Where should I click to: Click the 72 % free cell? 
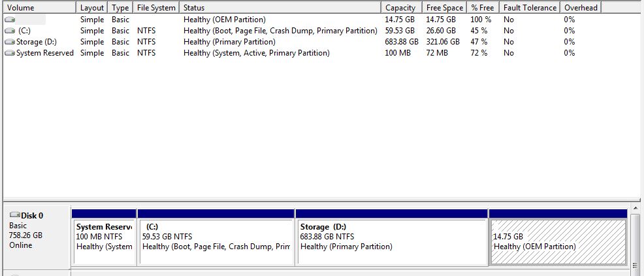(479, 53)
